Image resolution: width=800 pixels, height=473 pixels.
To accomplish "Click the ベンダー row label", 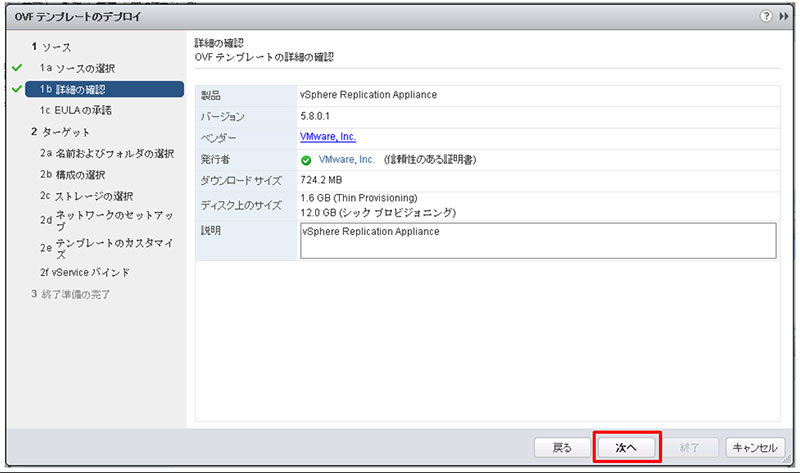I will [218, 138].
